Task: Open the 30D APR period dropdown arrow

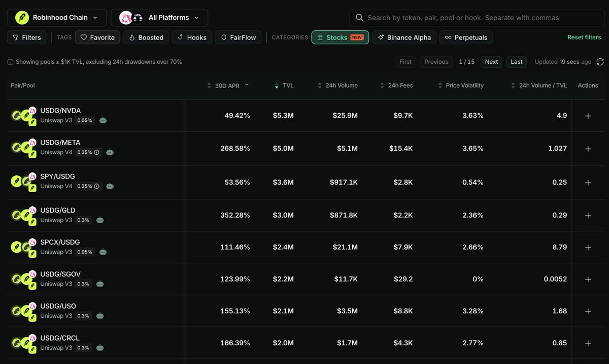Action: 247,85
